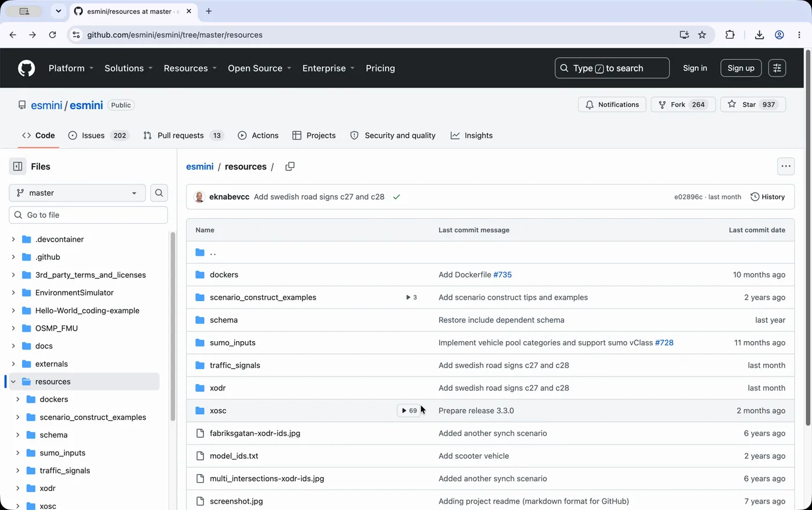Click the file tree vertical scrollbar
This screenshot has height=510, width=812.
(172, 326)
